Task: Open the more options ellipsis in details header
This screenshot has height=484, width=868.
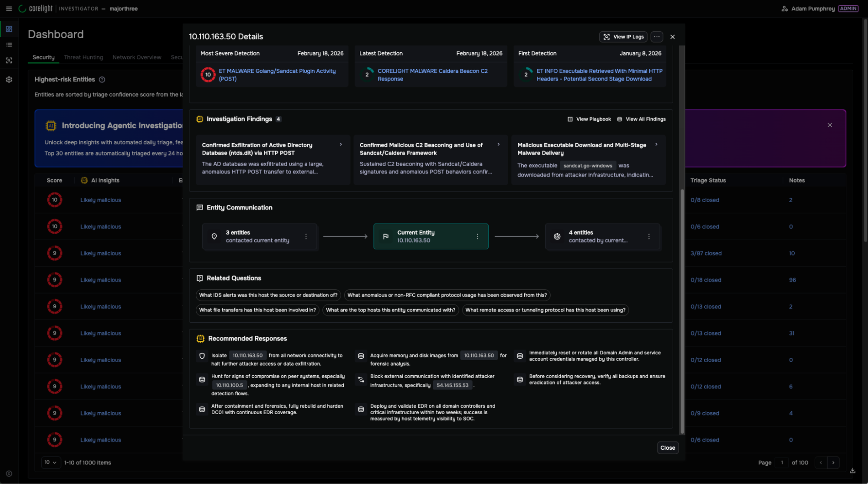Action: tap(657, 37)
